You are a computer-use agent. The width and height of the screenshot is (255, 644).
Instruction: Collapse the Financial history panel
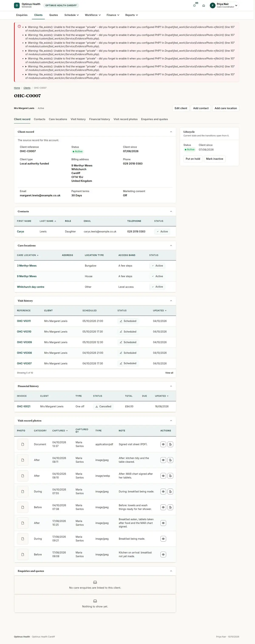[171, 386]
